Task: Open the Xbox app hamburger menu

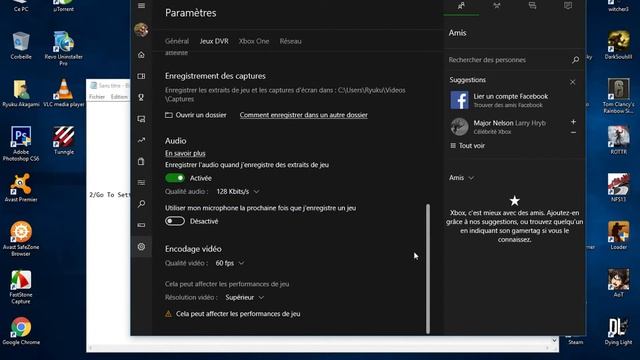Action: 141,5
